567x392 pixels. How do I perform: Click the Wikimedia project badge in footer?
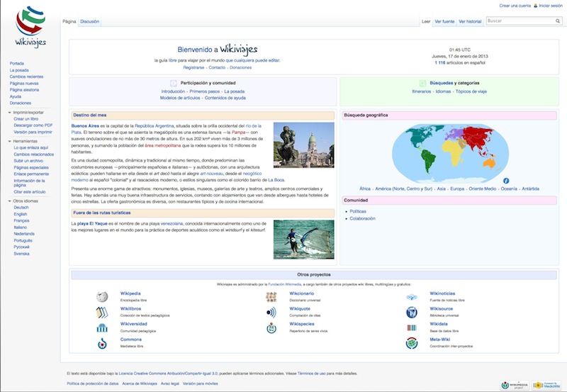tap(515, 385)
